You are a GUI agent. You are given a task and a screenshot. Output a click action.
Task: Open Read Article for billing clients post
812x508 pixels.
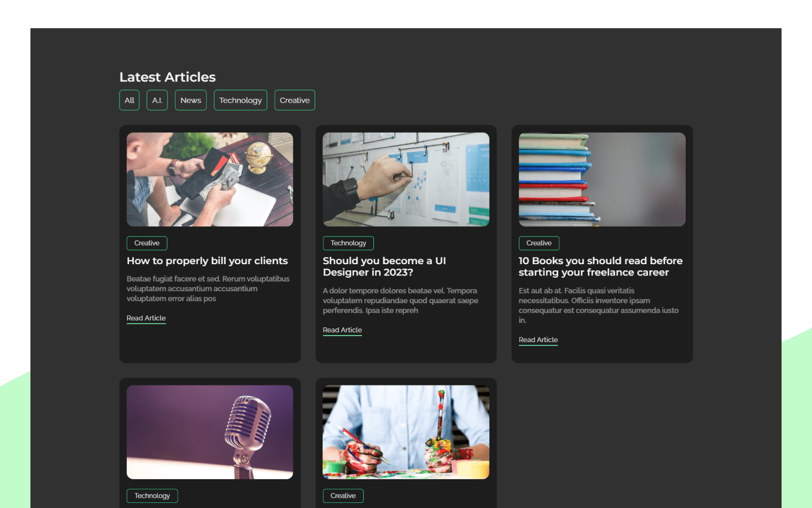click(146, 318)
